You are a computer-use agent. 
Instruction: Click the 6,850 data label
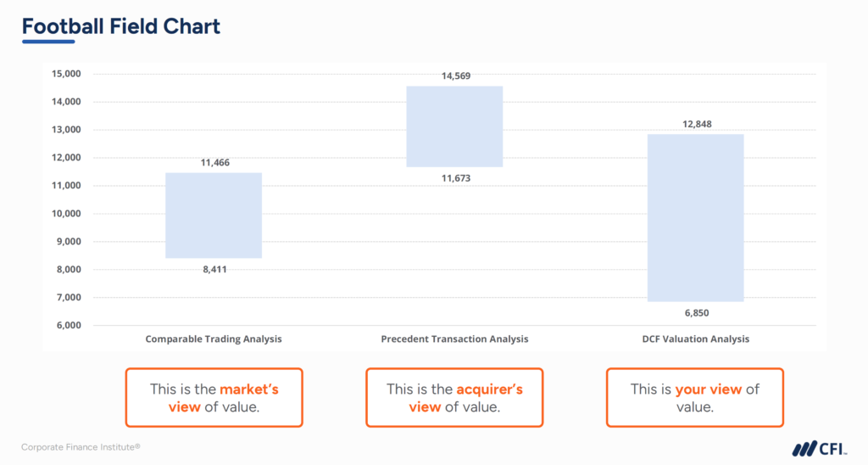695,312
